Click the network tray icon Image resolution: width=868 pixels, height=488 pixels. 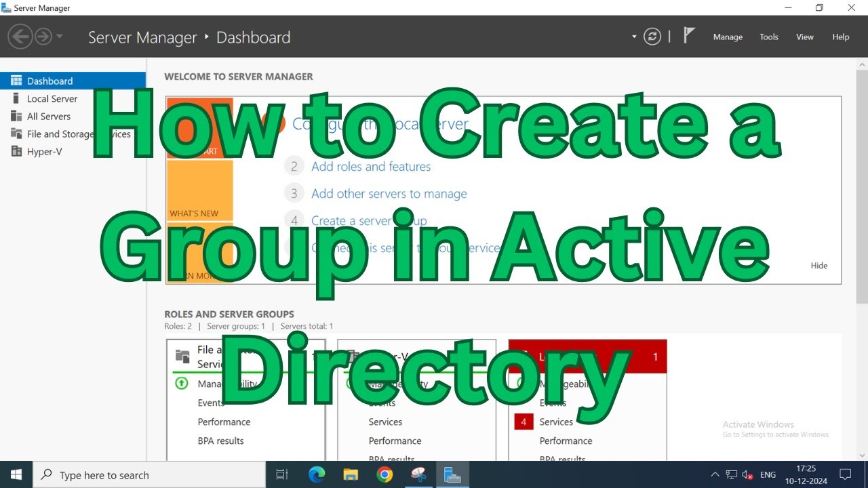[x=732, y=475]
